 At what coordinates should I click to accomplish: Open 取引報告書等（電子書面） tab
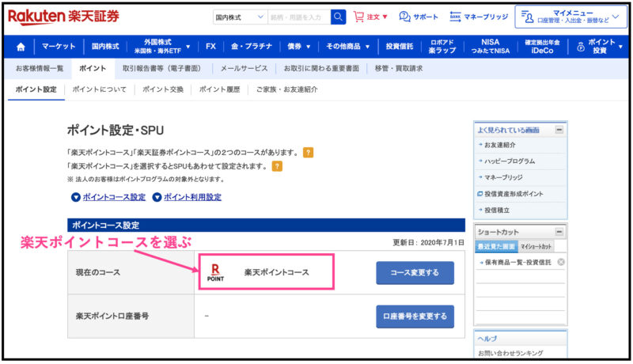164,69
